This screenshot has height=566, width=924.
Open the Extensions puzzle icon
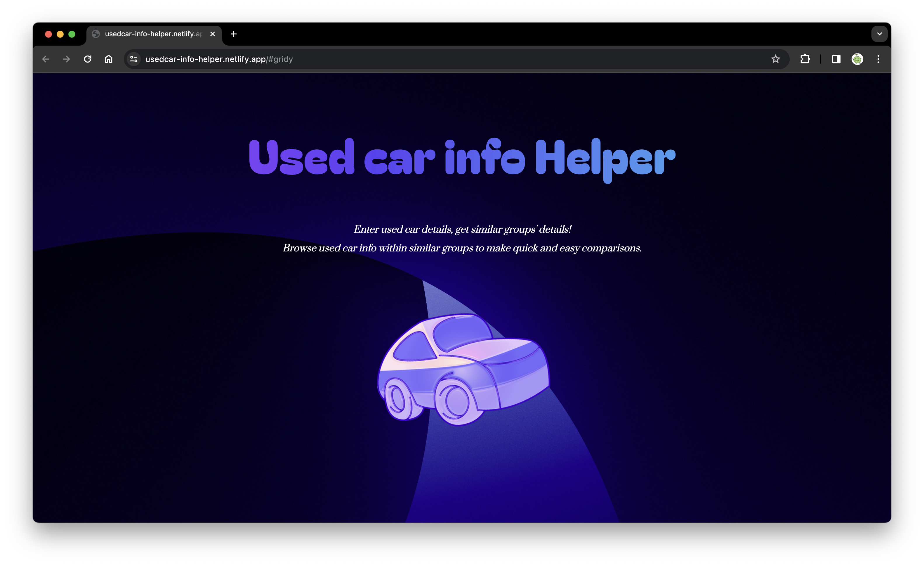[x=805, y=59]
